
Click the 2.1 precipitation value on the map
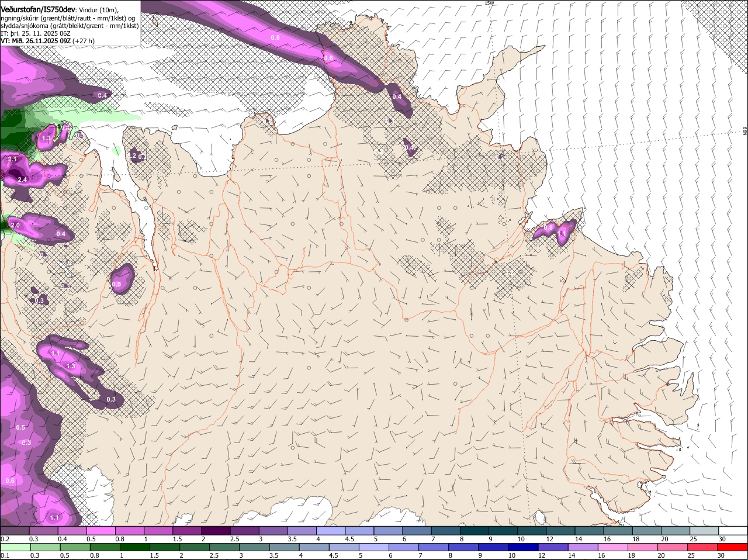click(12, 159)
